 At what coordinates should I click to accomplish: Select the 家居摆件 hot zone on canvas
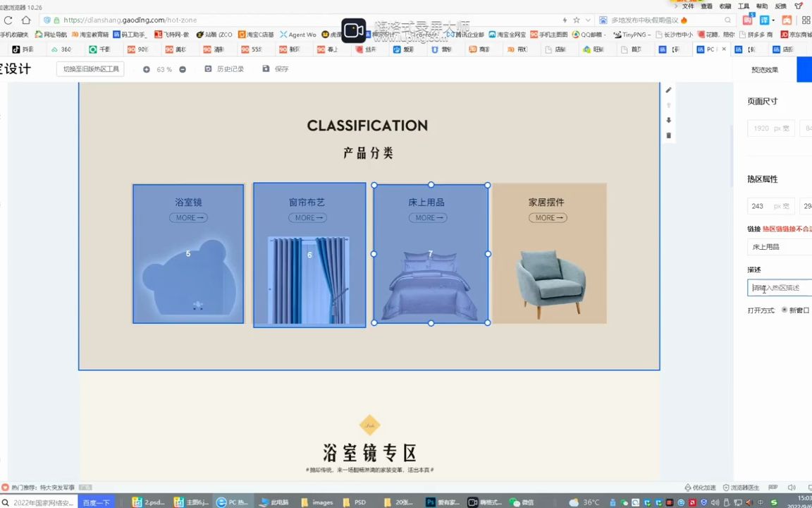pos(548,254)
